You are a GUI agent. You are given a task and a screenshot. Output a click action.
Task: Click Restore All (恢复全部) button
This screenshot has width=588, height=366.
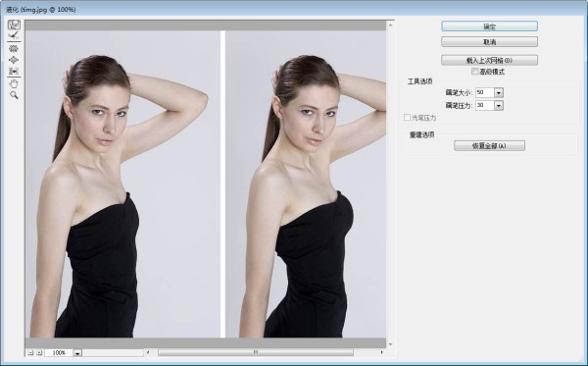tap(489, 145)
